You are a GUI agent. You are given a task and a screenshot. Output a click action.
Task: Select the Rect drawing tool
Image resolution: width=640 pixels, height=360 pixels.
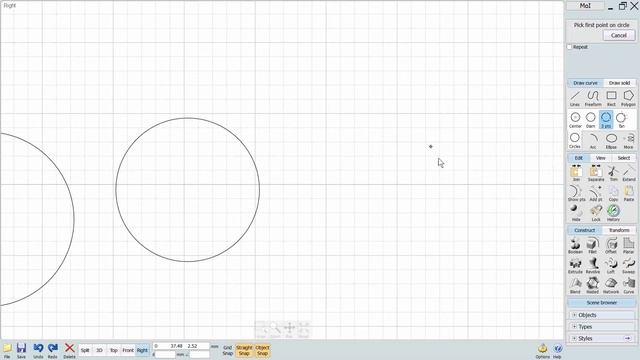pyautogui.click(x=611, y=98)
